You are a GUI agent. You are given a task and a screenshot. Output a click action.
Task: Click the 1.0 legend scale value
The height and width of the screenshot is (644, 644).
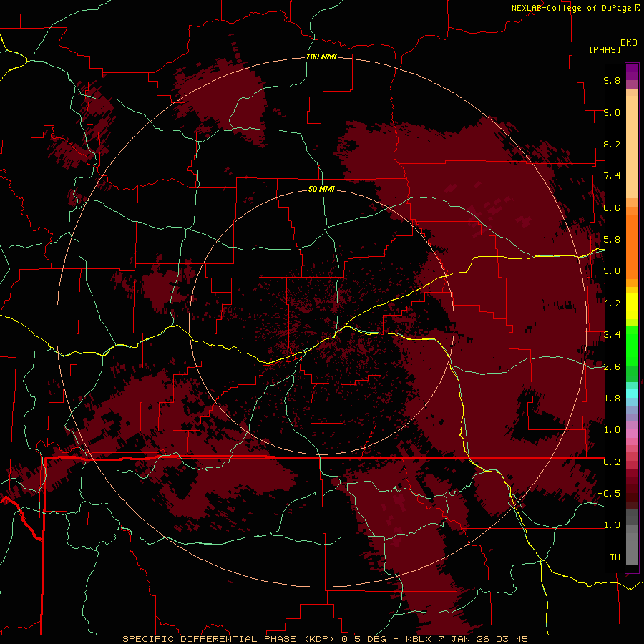point(612,430)
